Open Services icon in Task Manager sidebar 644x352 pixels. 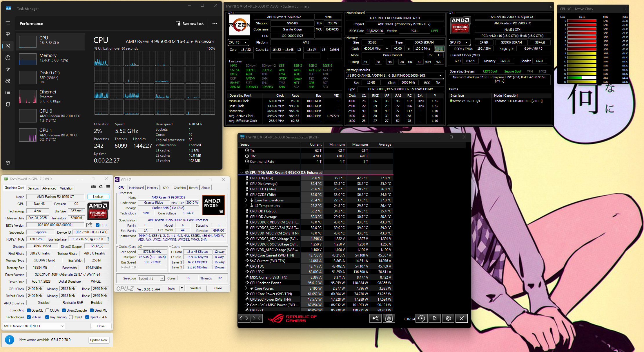click(x=8, y=104)
